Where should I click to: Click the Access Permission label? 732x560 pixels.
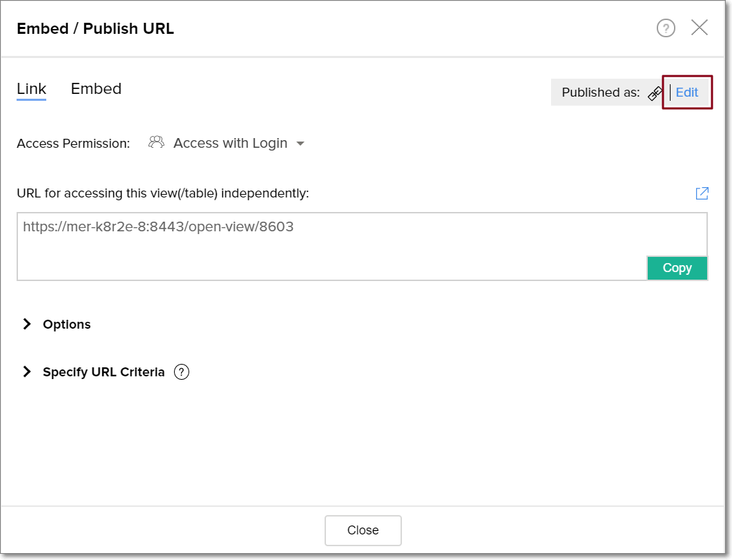[x=73, y=144]
